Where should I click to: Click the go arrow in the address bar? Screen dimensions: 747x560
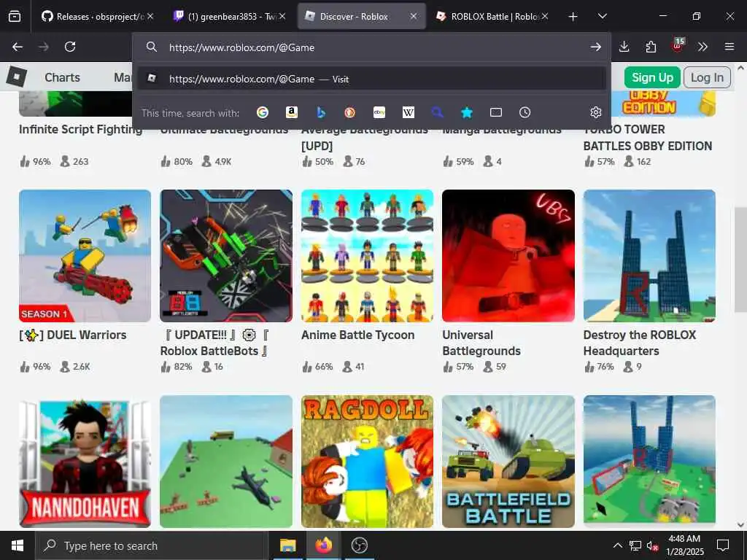(x=595, y=47)
